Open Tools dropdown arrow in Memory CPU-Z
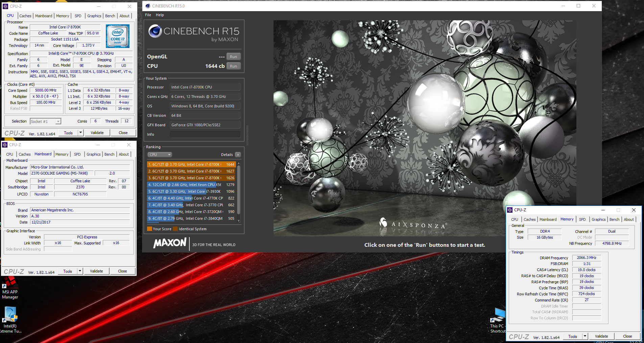The width and height of the screenshot is (644, 343). pos(585,336)
